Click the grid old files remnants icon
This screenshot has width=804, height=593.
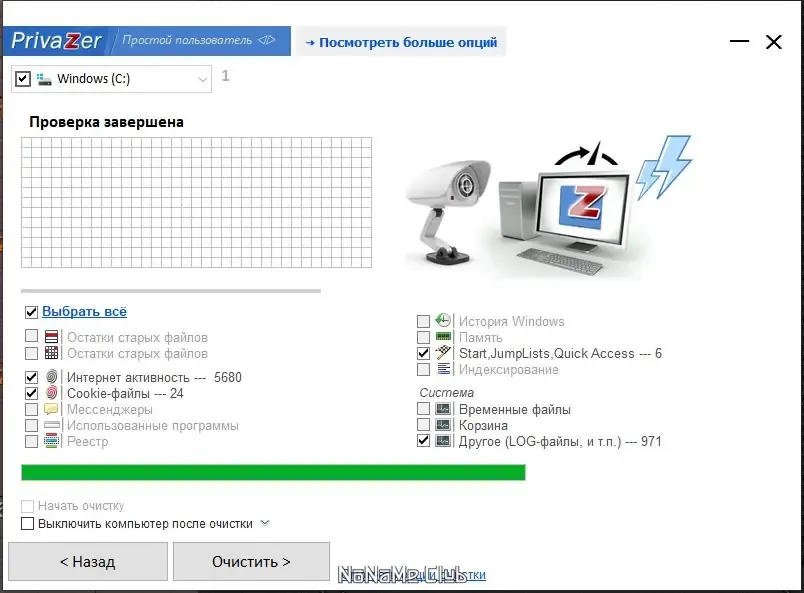(x=51, y=353)
